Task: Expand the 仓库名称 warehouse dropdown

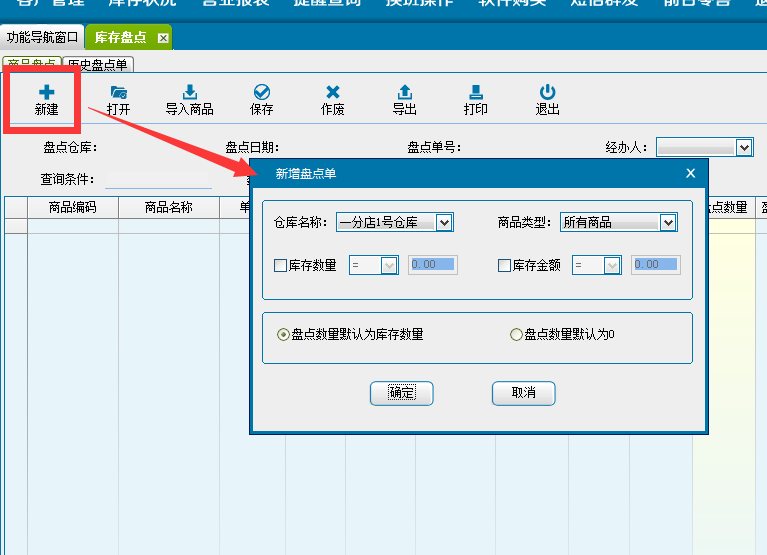Action: pos(444,222)
